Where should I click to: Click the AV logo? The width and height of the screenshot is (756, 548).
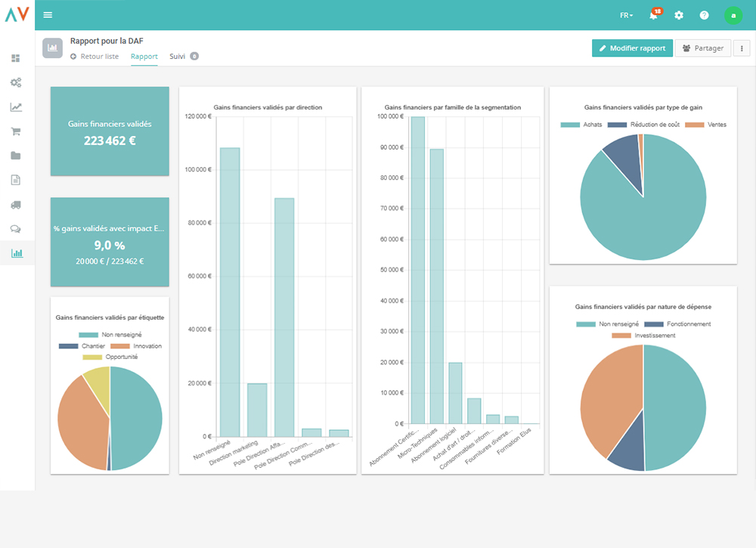[17, 14]
